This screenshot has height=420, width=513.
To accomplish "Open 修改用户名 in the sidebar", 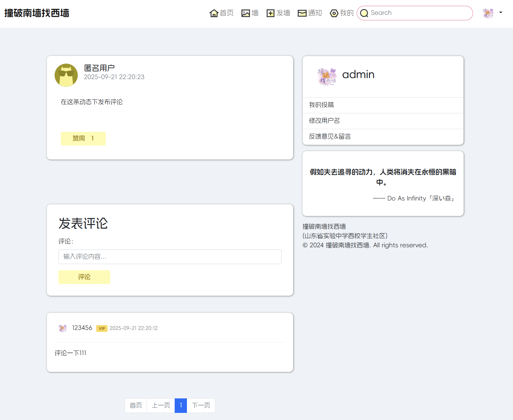I will (x=383, y=121).
